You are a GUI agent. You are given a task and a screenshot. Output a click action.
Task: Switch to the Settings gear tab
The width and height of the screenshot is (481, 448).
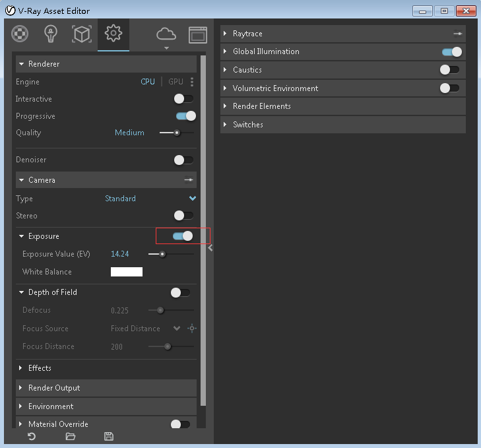point(113,34)
